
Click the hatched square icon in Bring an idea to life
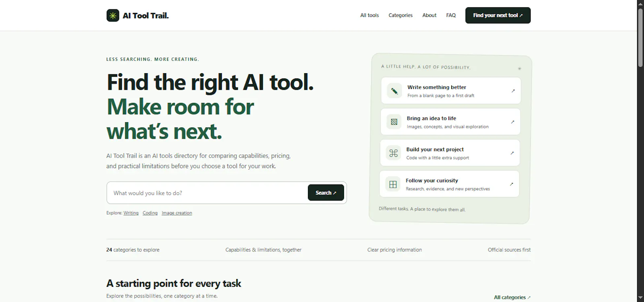[394, 122]
